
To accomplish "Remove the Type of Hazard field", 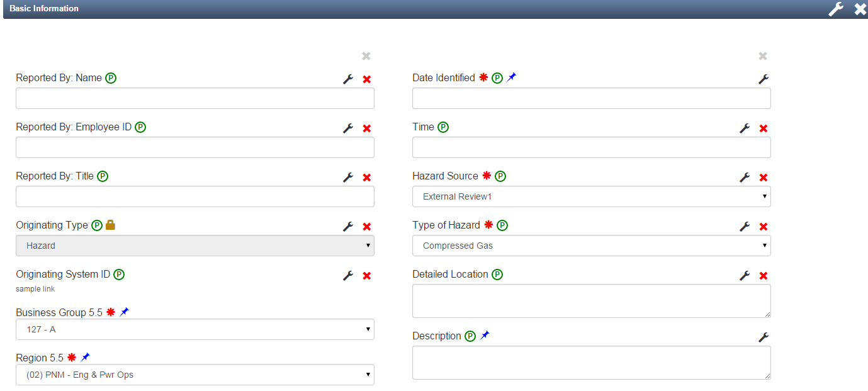I will pyautogui.click(x=764, y=227).
